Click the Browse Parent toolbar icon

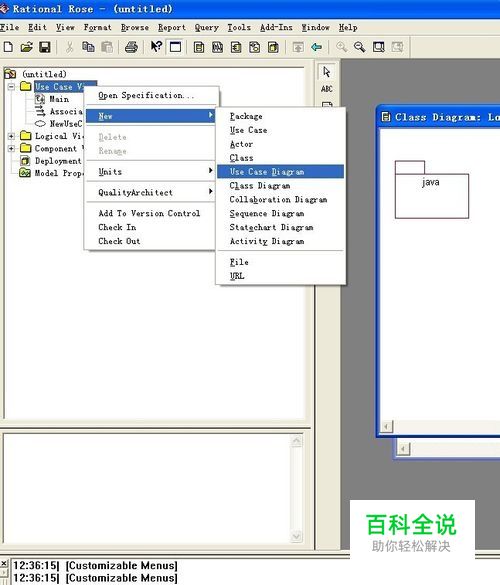click(x=298, y=47)
